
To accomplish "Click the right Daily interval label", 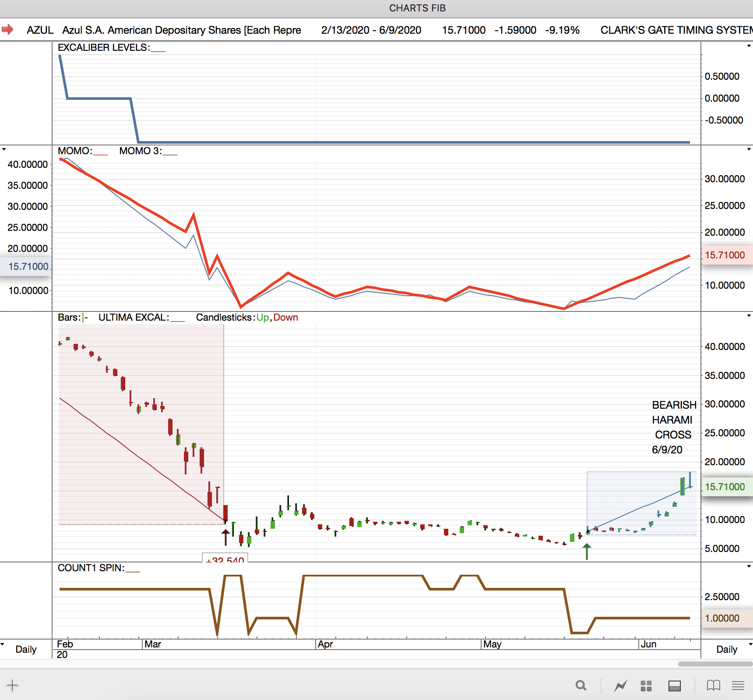I will (727, 649).
